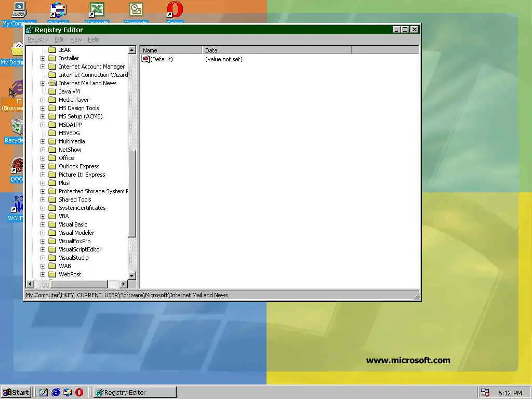Click tree scrollbar down arrow
Image resolution: width=532 pixels, height=399 pixels.
click(x=132, y=275)
